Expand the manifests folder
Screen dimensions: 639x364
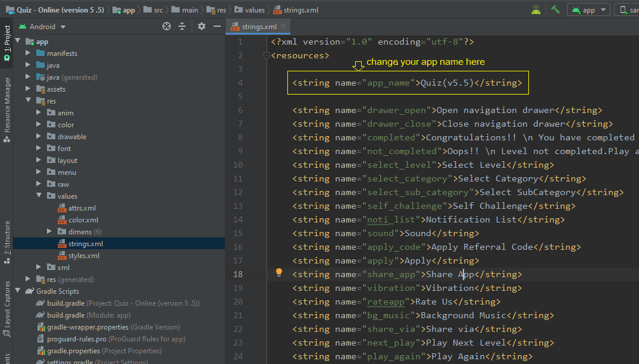[x=28, y=53]
